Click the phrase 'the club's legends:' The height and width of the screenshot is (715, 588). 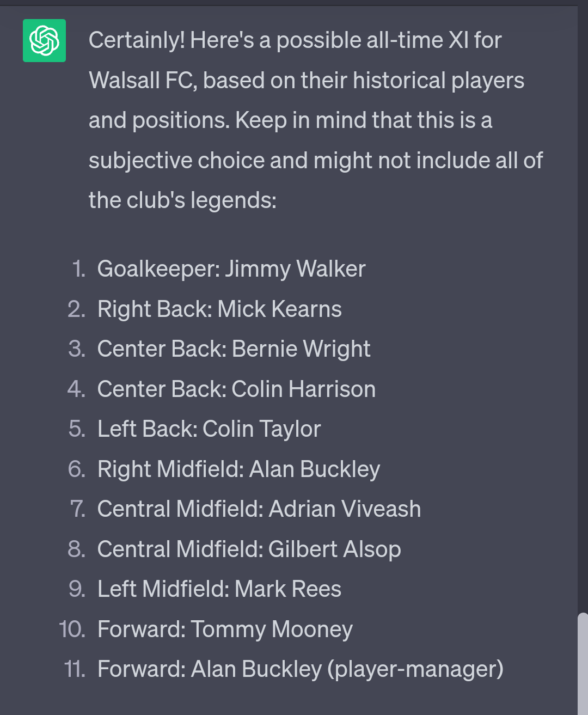tap(182, 200)
